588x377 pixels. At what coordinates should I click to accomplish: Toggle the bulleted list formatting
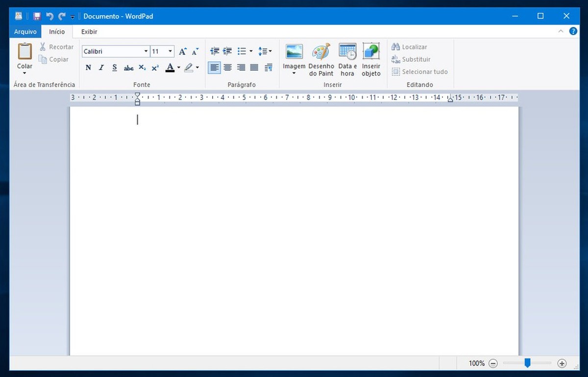click(242, 51)
